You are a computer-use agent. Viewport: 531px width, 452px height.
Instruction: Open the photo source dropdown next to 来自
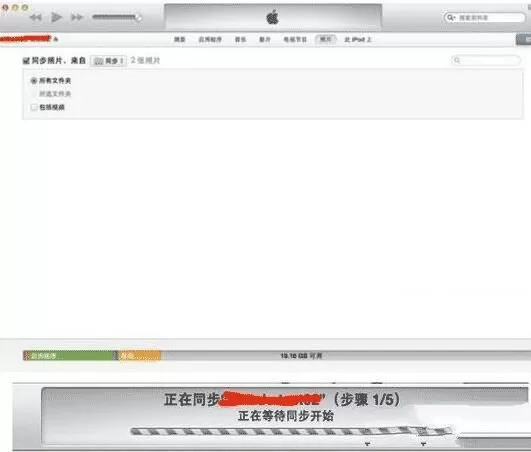[x=108, y=61]
